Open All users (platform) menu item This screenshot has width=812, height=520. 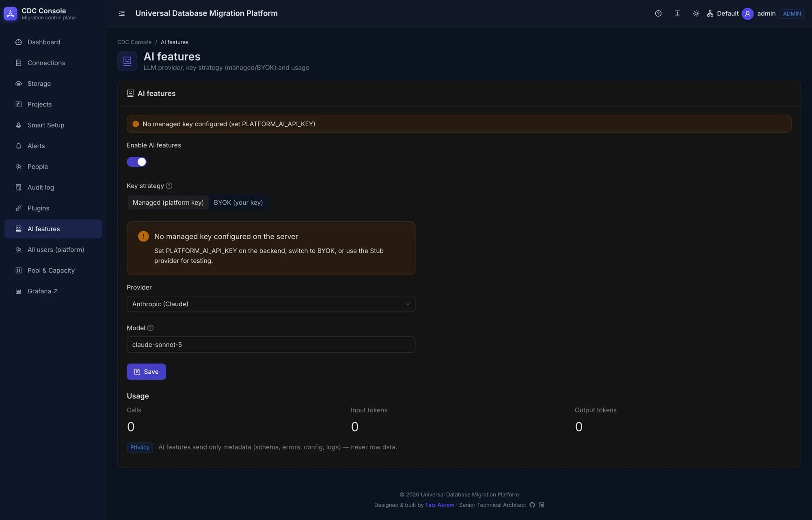[x=53, y=249]
